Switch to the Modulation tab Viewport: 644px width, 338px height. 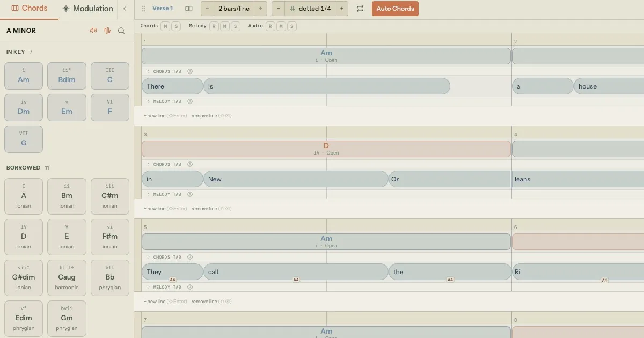point(88,9)
